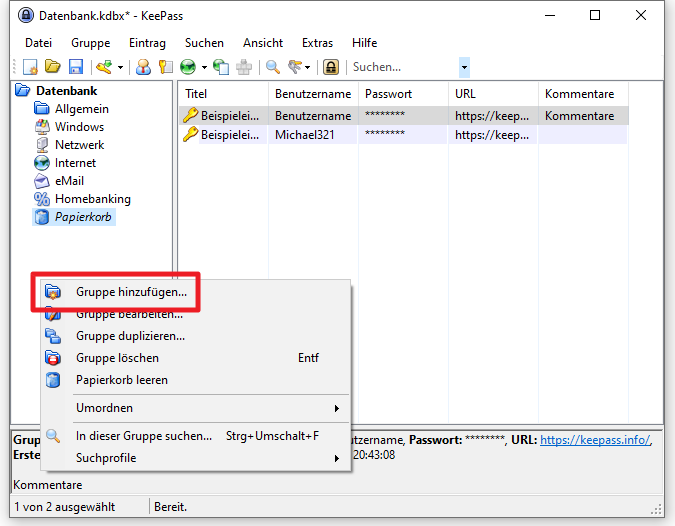
Task: Click the open URL globe icon
Action: pyautogui.click(x=188, y=67)
